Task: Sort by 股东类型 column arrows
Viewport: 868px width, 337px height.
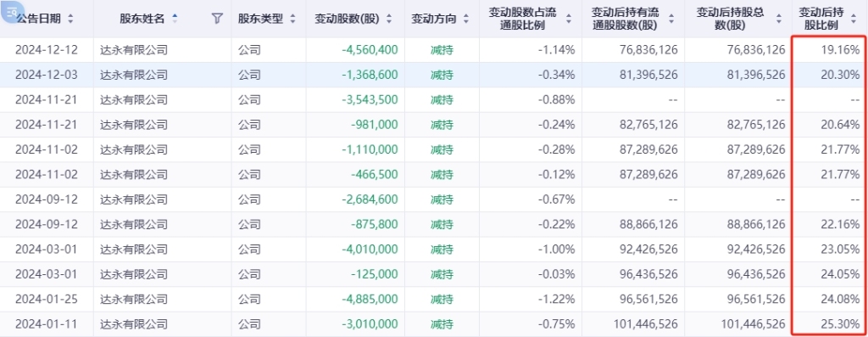Action: 292,19
